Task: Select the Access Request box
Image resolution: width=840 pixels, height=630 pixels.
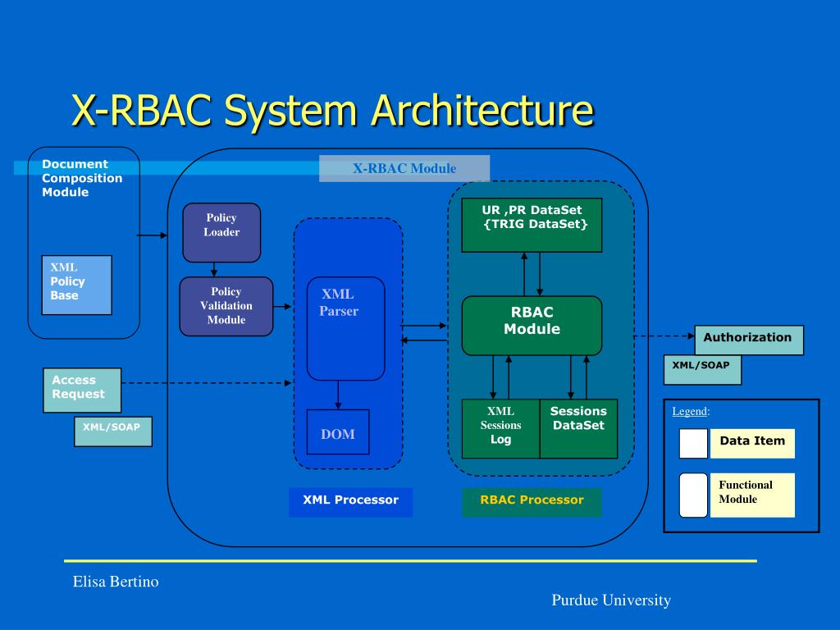Action: 82,390
